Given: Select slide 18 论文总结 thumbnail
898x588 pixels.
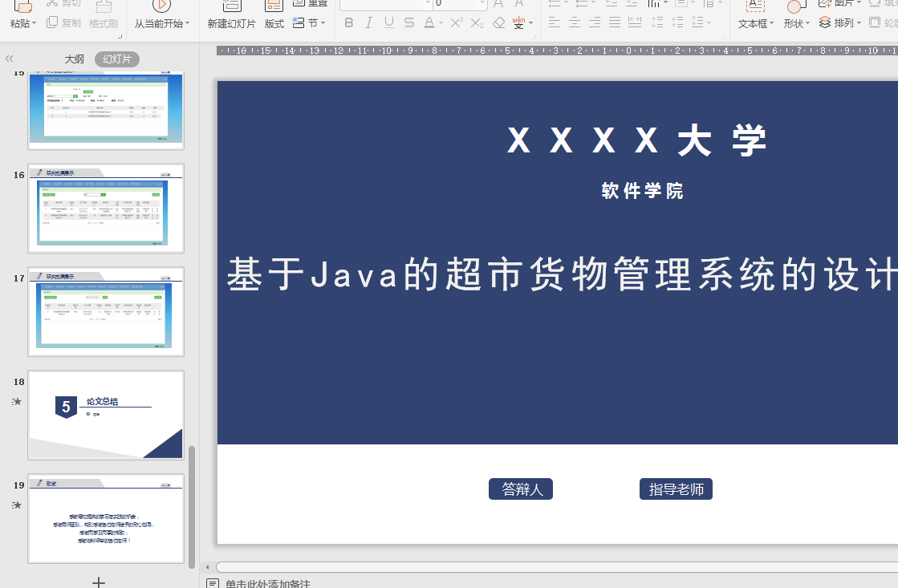Looking at the screenshot, I should [x=106, y=415].
